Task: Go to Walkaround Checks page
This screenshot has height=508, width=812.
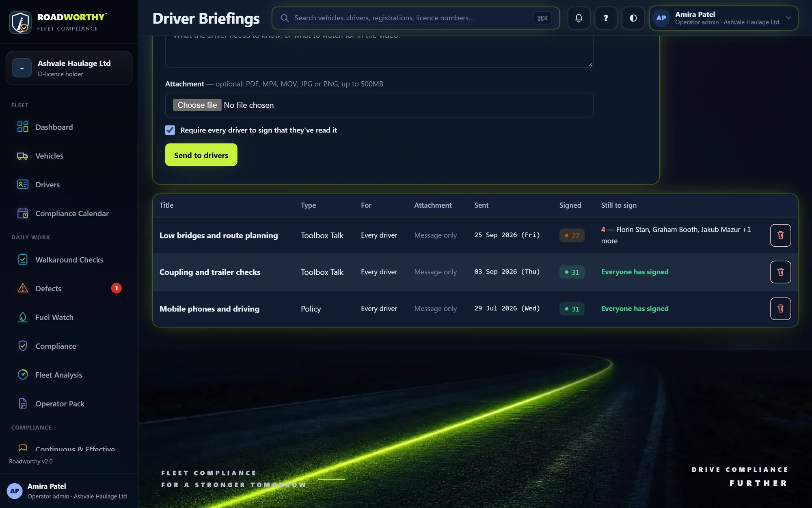Action: pyautogui.click(x=69, y=259)
